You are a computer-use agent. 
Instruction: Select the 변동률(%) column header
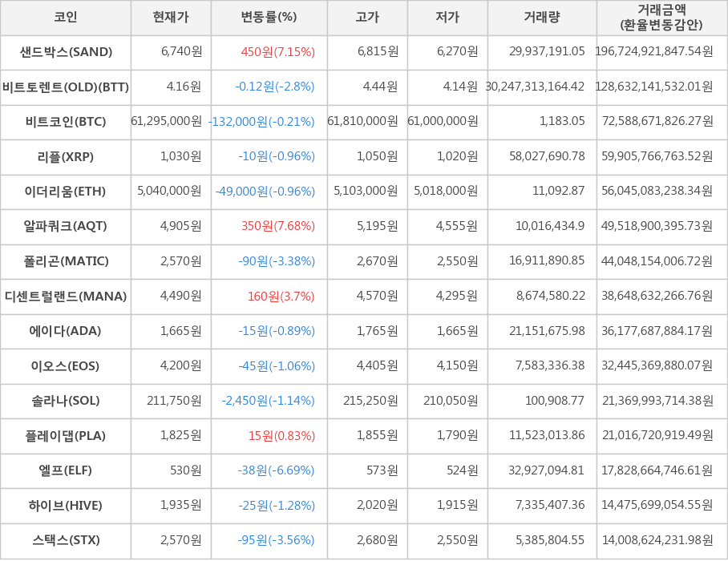269,17
